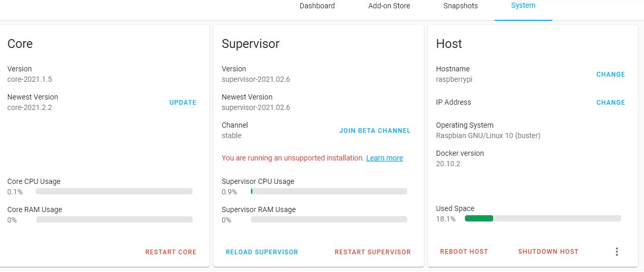Click the Supervisor CPU Usage bar
The image size is (644, 272).
(x=329, y=191)
